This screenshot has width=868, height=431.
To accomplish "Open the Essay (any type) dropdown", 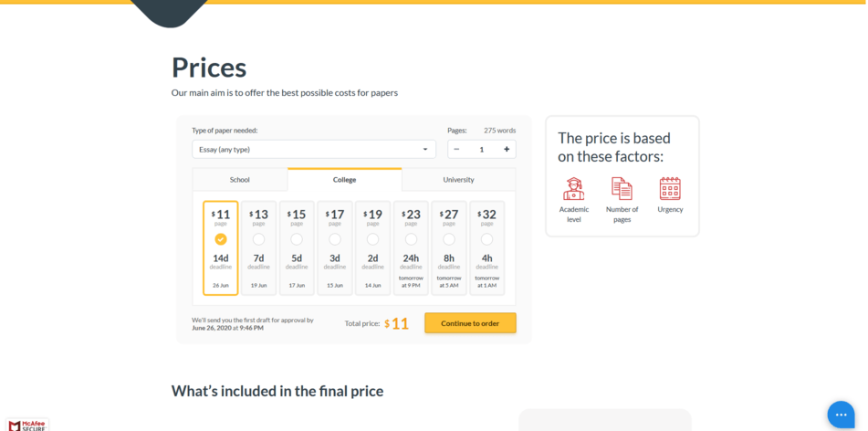I will point(314,150).
